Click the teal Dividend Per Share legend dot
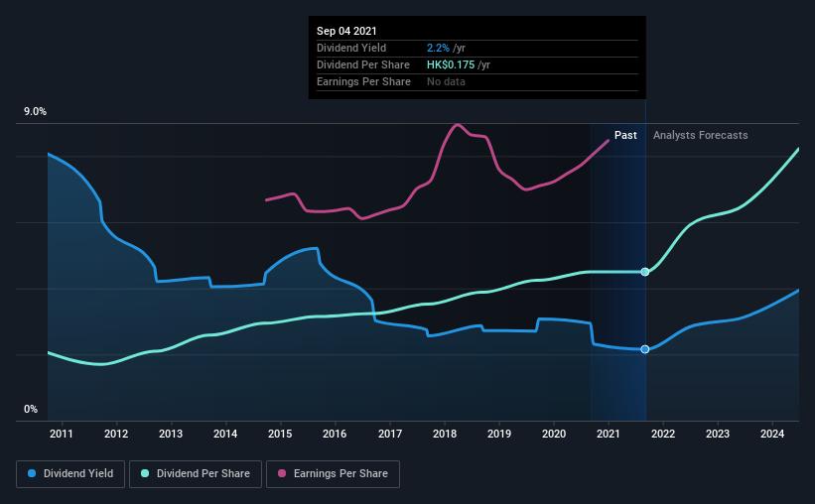The image size is (815, 504). pos(145,473)
